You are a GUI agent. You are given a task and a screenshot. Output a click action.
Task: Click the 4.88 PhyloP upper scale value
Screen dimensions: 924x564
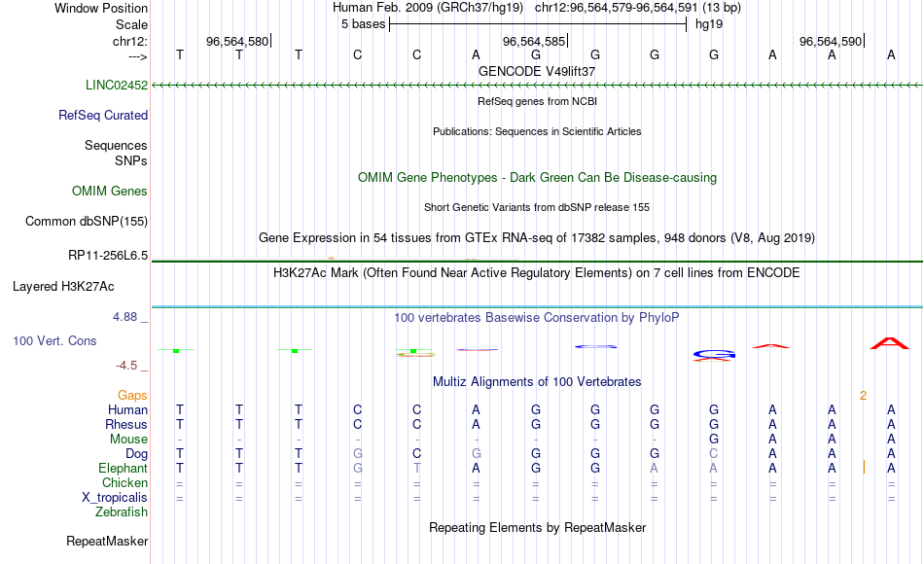pyautogui.click(x=124, y=317)
